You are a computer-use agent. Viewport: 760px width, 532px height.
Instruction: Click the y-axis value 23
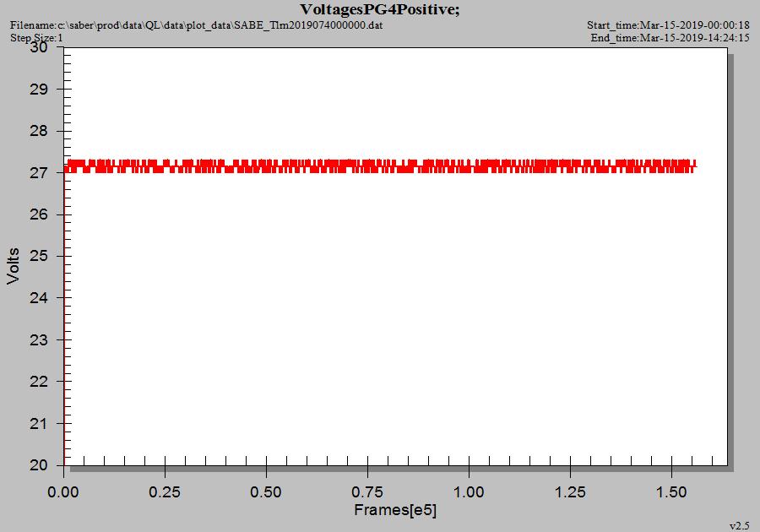tap(39, 340)
